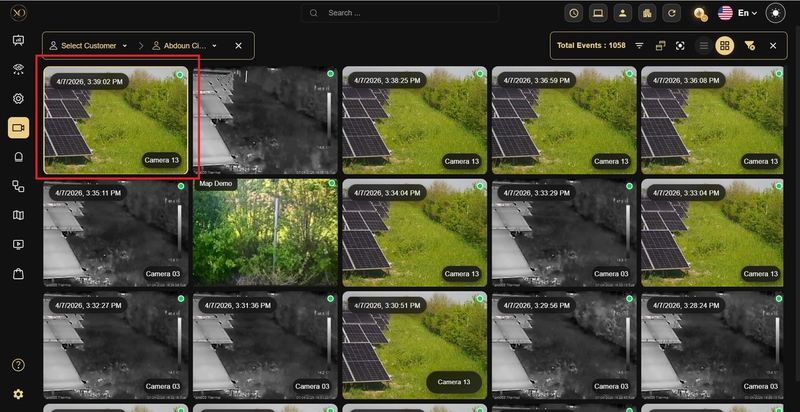Open the sort lines icon beside Total Events
The image size is (800, 412).
click(639, 45)
